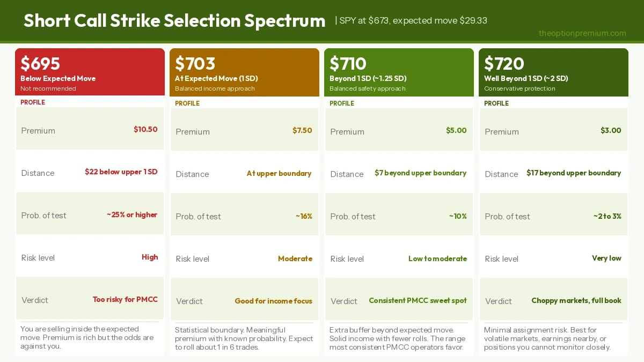Select the red $695 strike header
644x362 pixels.
[90, 72]
